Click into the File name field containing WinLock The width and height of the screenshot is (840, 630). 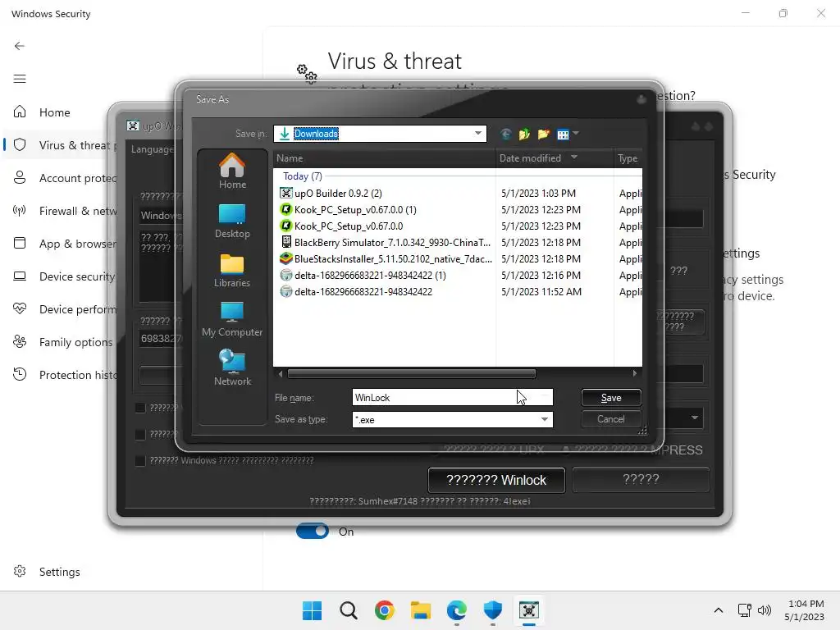(x=452, y=398)
